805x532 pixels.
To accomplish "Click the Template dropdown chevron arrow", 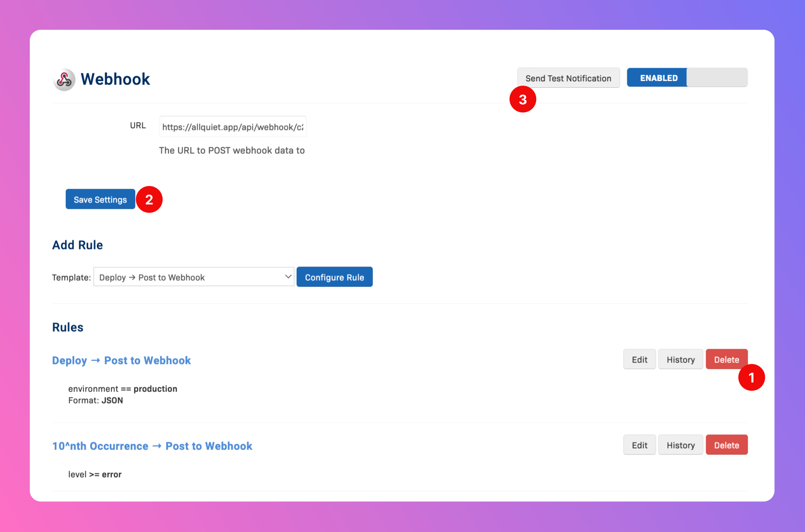I will click(288, 276).
